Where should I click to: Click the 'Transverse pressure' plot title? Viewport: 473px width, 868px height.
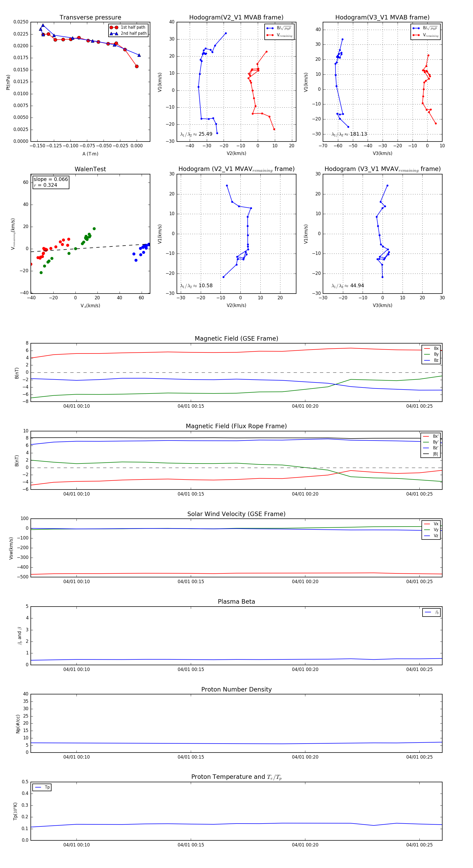(x=90, y=18)
